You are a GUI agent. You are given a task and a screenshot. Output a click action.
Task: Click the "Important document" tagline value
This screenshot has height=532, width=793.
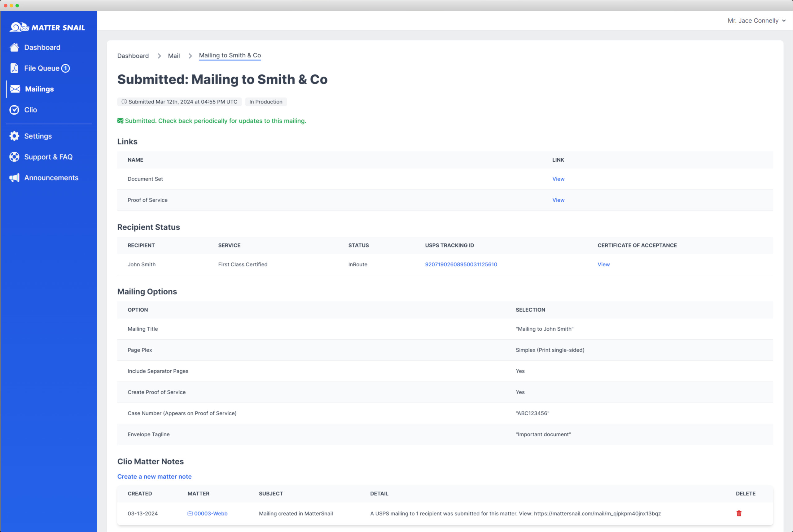(543, 434)
